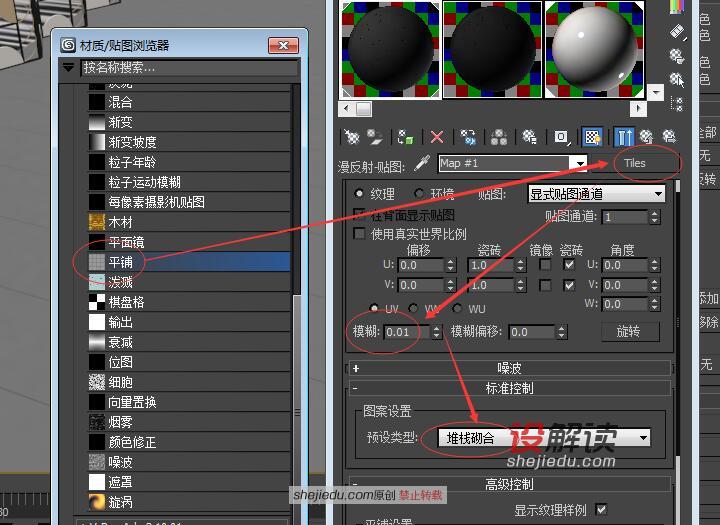Open browser options triangle menu
Viewport: 720px width, 525px height.
(68, 68)
